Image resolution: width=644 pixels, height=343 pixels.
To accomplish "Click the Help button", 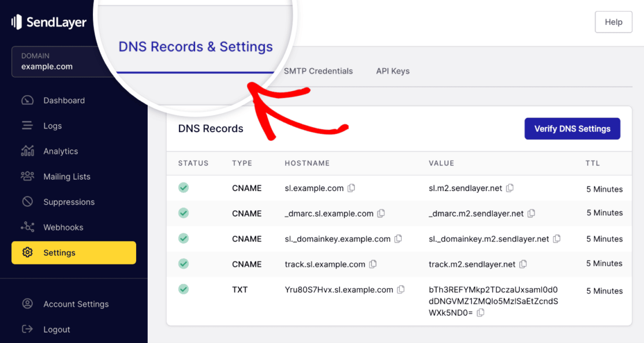I will [x=613, y=22].
